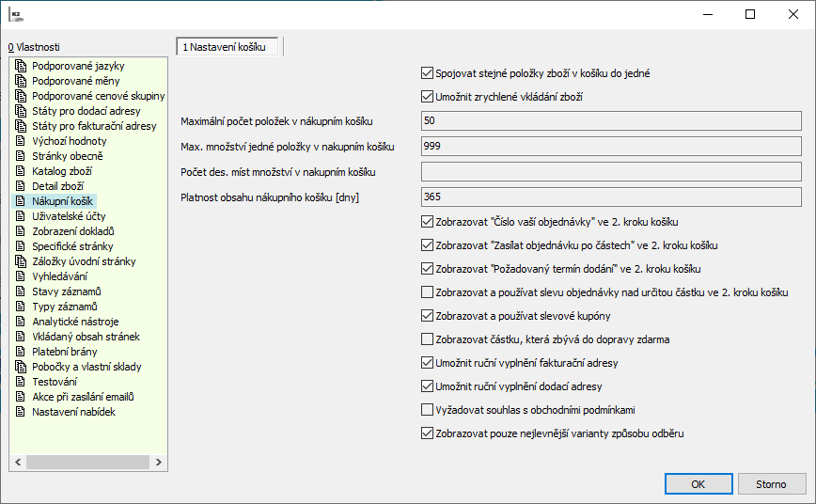The image size is (816, 504).
Task: Click the icon for Státy pro fakturační adresy
Action: tap(21, 126)
